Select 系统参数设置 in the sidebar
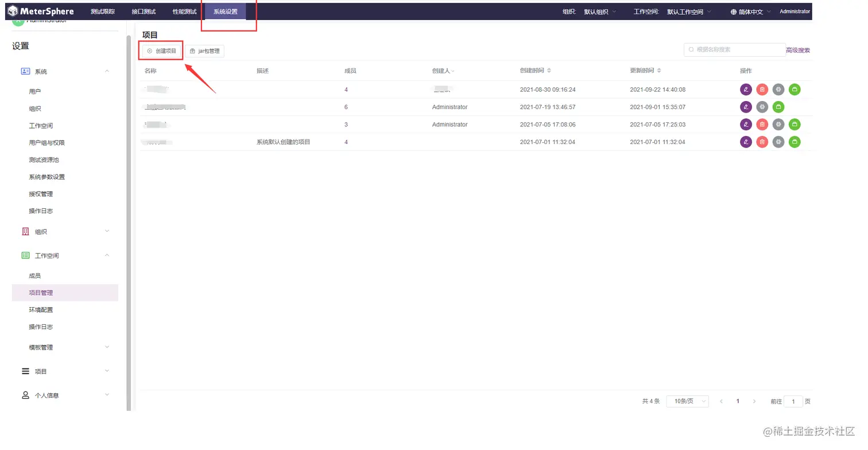Image resolution: width=868 pixels, height=450 pixels. point(47,177)
